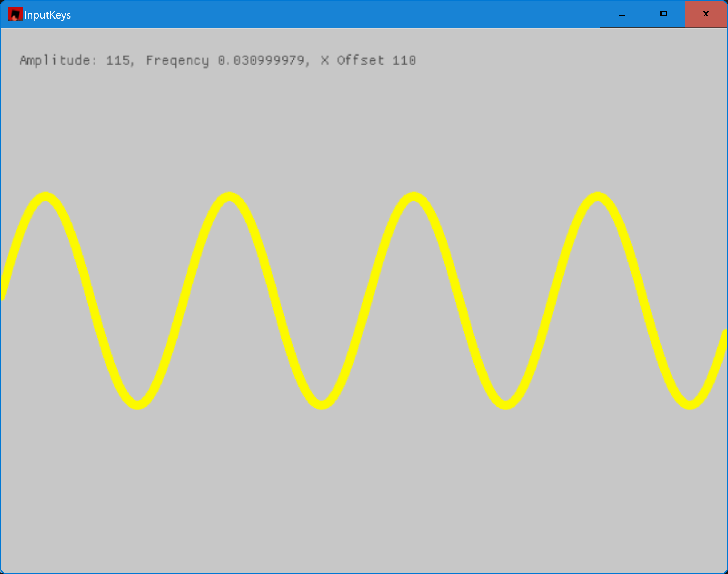Viewport: 728px width, 574px height.
Task: Click the InputKeys window title text
Action: (47, 15)
